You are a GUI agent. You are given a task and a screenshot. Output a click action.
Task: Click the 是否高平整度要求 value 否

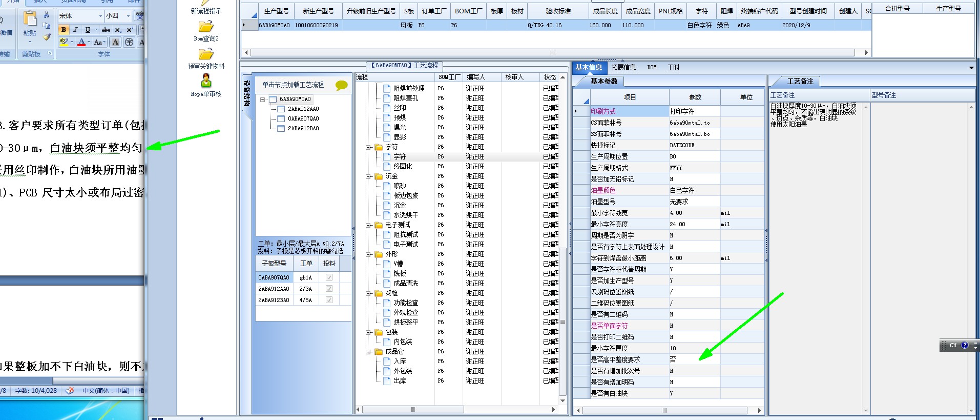695,359
